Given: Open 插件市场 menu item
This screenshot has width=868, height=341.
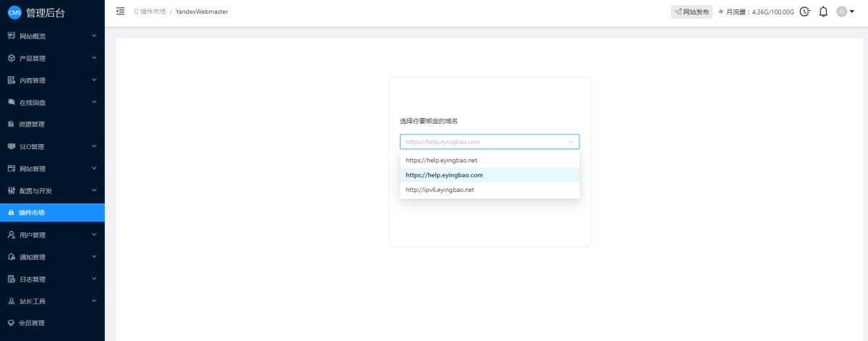Looking at the screenshot, I should 52,213.
